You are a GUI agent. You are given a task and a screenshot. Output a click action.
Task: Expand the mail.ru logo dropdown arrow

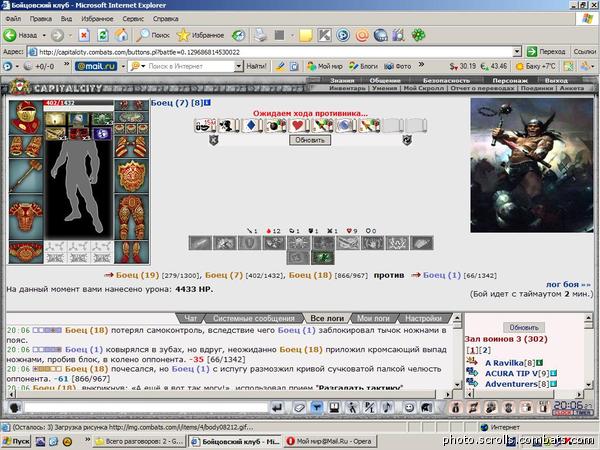(123, 66)
